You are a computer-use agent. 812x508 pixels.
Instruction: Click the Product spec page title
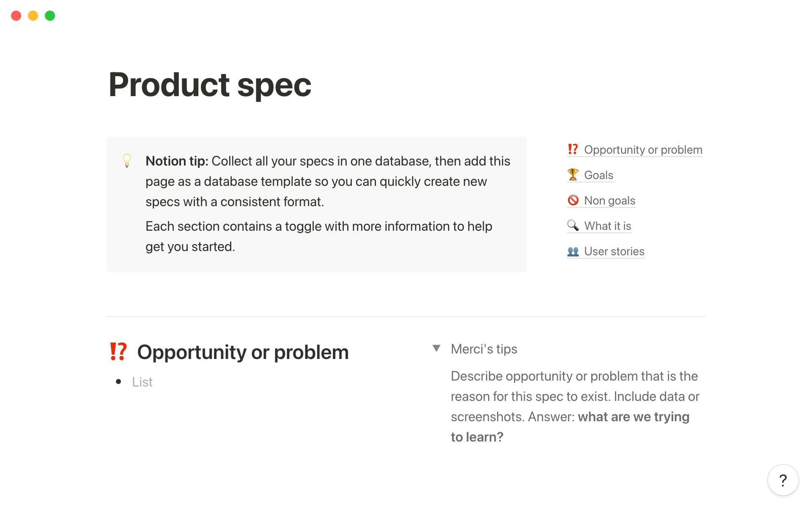tap(210, 85)
